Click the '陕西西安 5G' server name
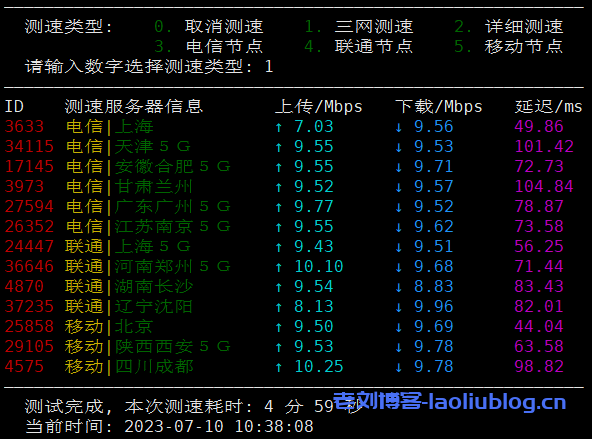592x439 pixels. click(173, 347)
